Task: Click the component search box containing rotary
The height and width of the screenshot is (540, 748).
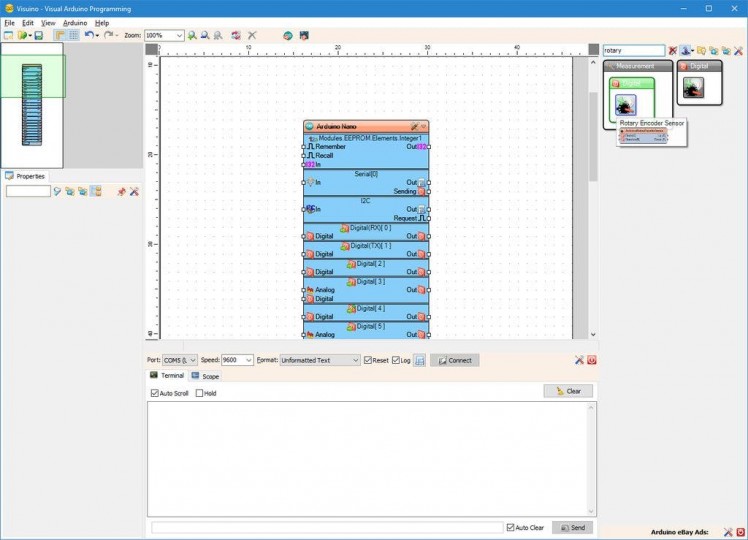Action: pyautogui.click(x=633, y=50)
